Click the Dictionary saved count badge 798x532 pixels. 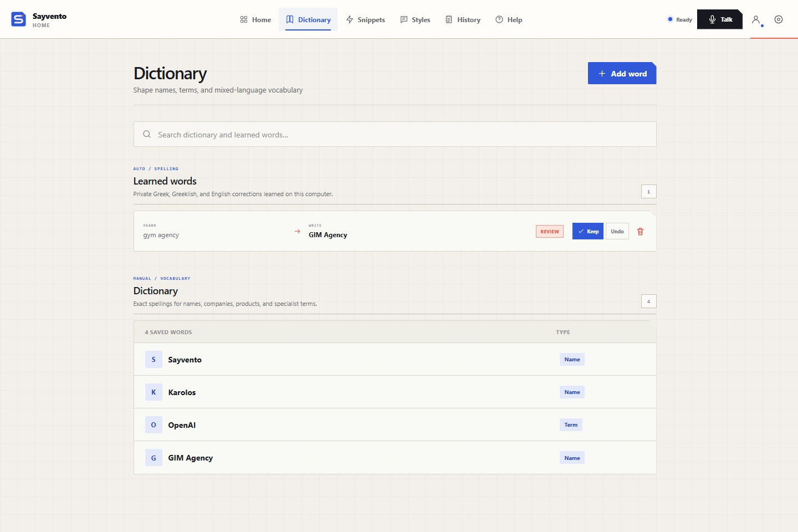pos(648,301)
